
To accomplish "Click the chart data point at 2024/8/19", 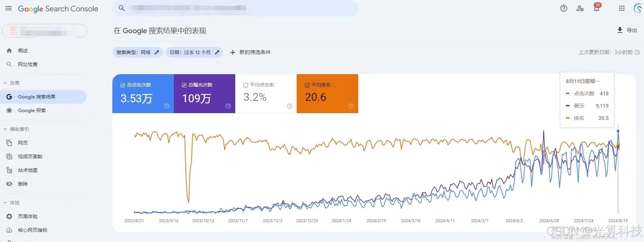I will pyautogui.click(x=618, y=131).
